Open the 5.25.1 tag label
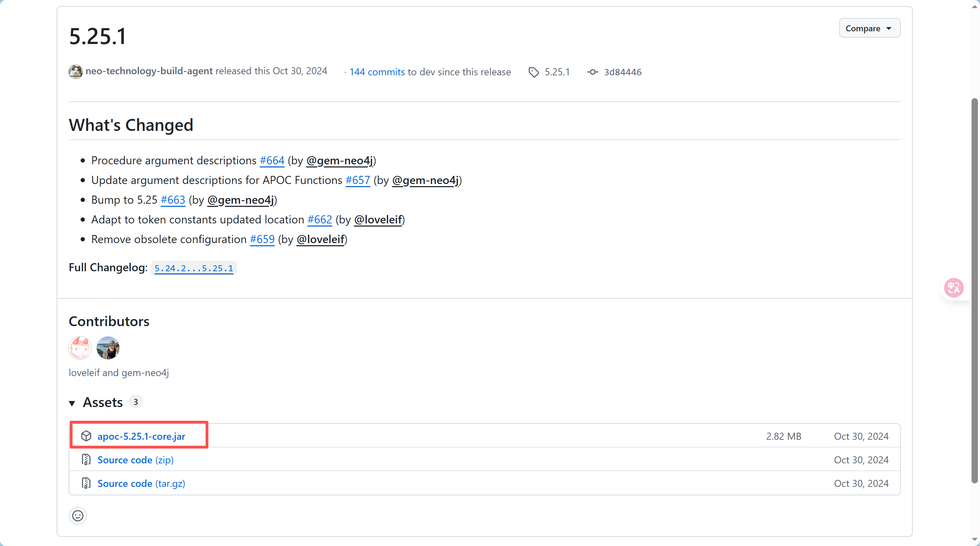980x546 pixels. [x=557, y=72]
